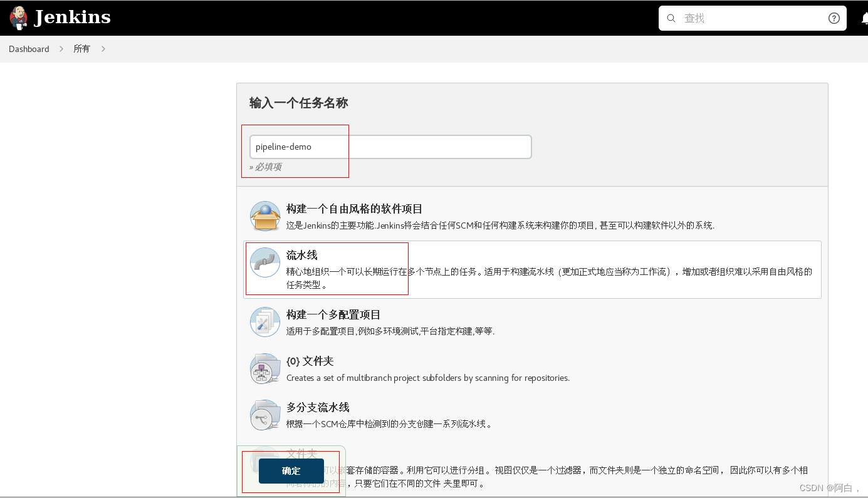Click the search magnifier icon
Image resolution: width=868 pixels, height=498 pixels.
click(671, 18)
